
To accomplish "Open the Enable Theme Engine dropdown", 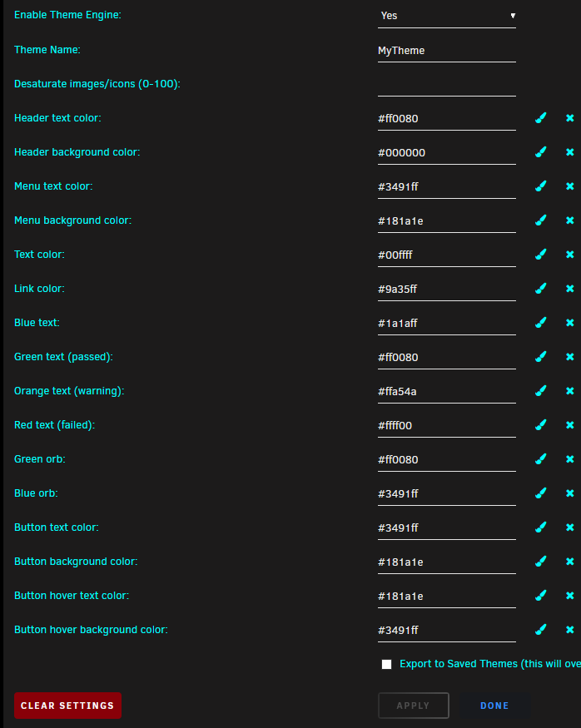I will tap(447, 16).
